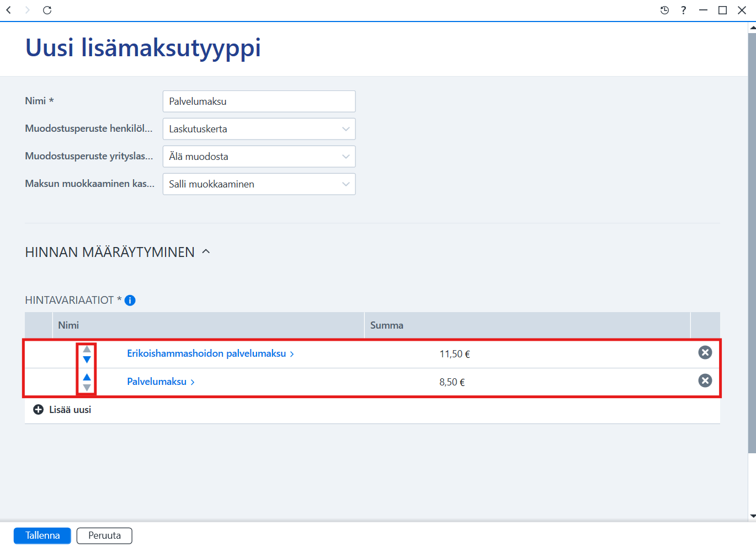Click the vertical scrollbar thumb
The height and width of the screenshot is (547, 756).
pos(752,243)
